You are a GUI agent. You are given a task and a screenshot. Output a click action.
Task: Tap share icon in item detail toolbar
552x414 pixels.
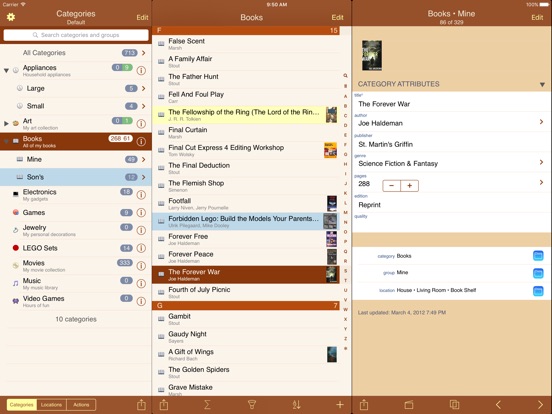coord(364,404)
